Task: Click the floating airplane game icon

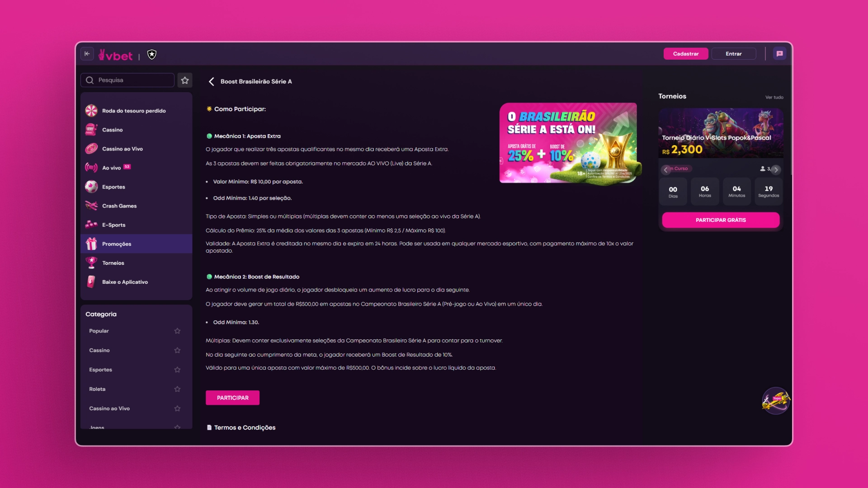Action: coord(776,401)
